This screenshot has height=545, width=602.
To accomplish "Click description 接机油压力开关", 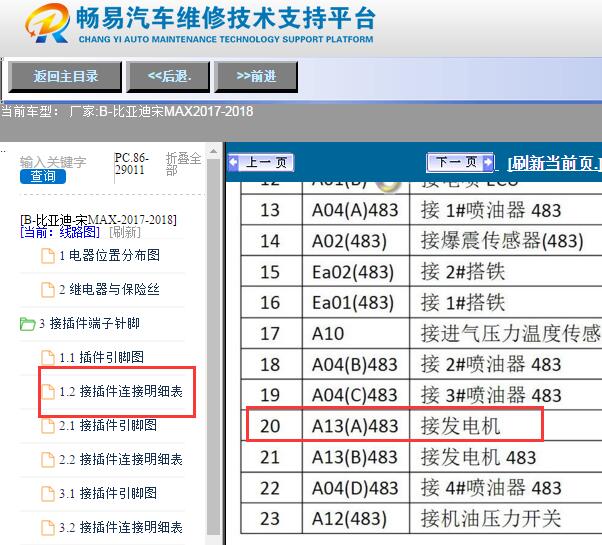I will pos(491,519).
